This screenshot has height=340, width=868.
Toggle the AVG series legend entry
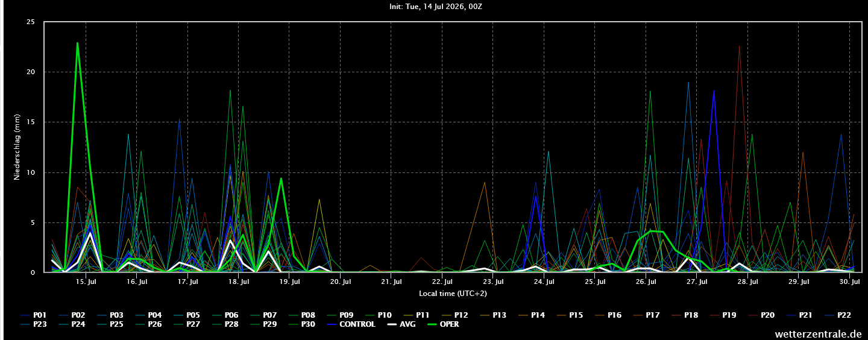(x=402, y=324)
